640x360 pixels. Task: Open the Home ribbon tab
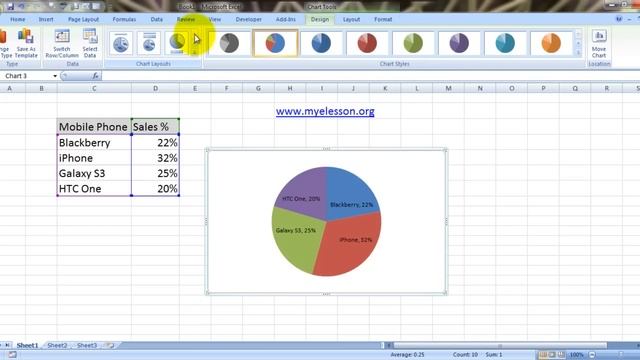tap(18, 19)
